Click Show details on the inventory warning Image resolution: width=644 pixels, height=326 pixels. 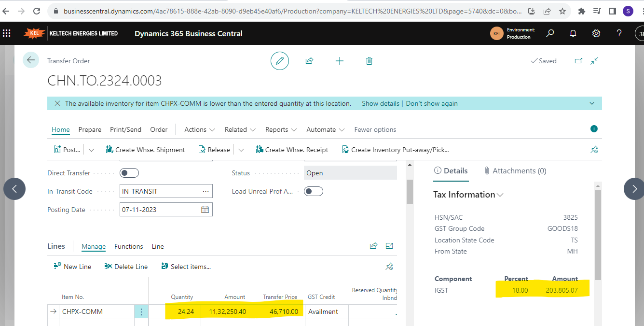[380, 103]
